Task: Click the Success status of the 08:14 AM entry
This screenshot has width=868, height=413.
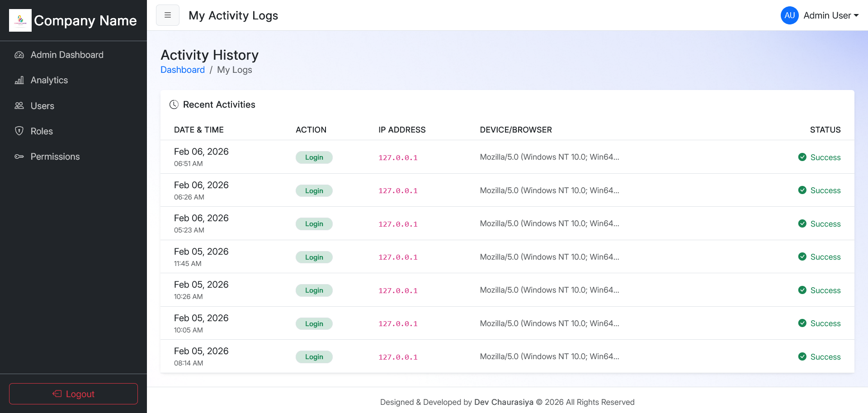Action: tap(825, 357)
